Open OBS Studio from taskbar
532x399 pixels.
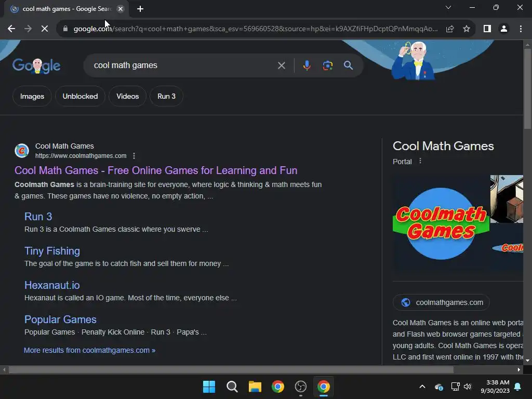[x=301, y=387]
